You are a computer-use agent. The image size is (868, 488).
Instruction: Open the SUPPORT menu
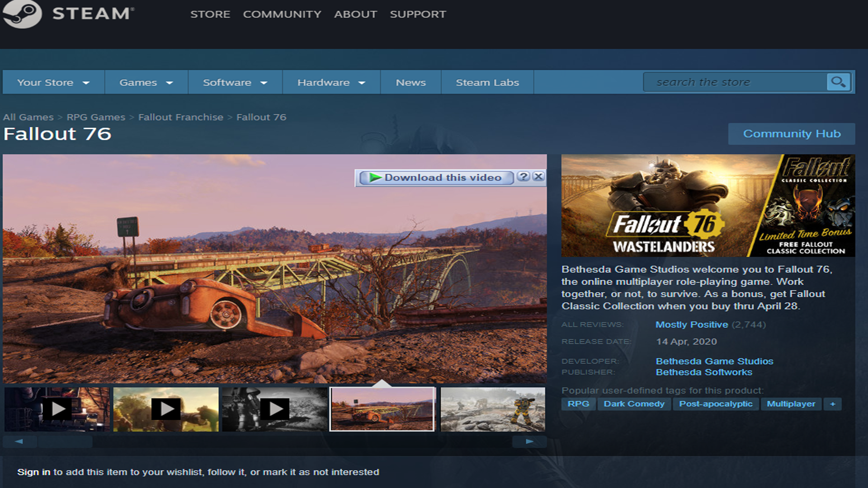coord(418,14)
